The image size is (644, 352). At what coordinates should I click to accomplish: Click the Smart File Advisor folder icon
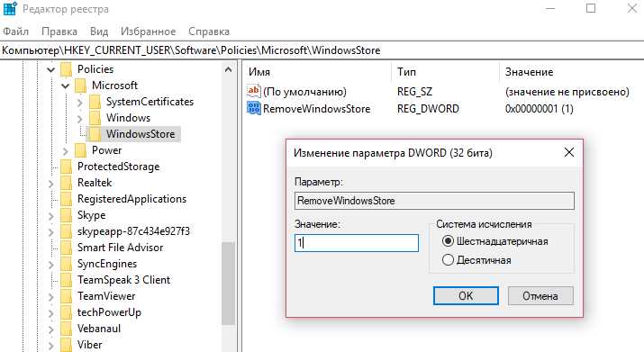(x=66, y=248)
